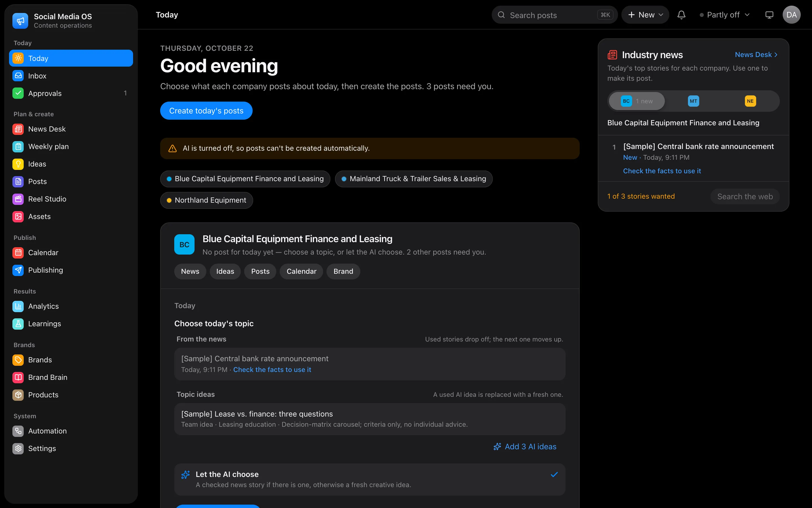
Task: Switch to NE company tab in Industry news
Action: pyautogui.click(x=750, y=101)
